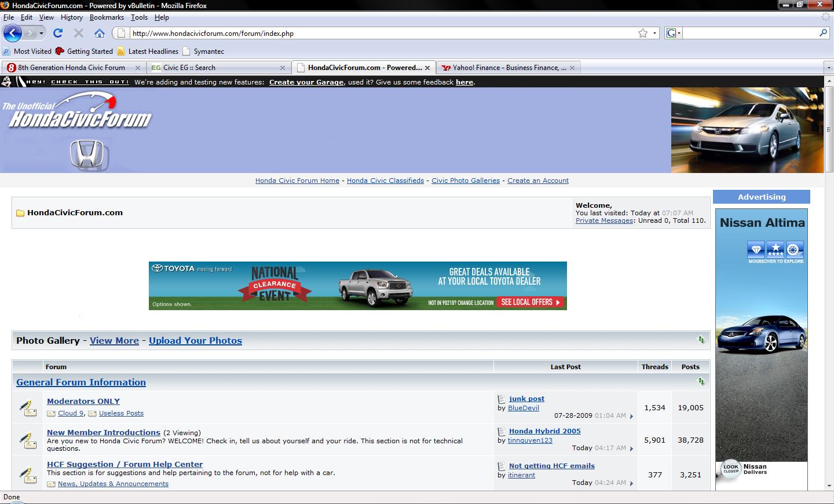The image size is (834, 504).
Task: Open the View menu
Action: coord(46,17)
